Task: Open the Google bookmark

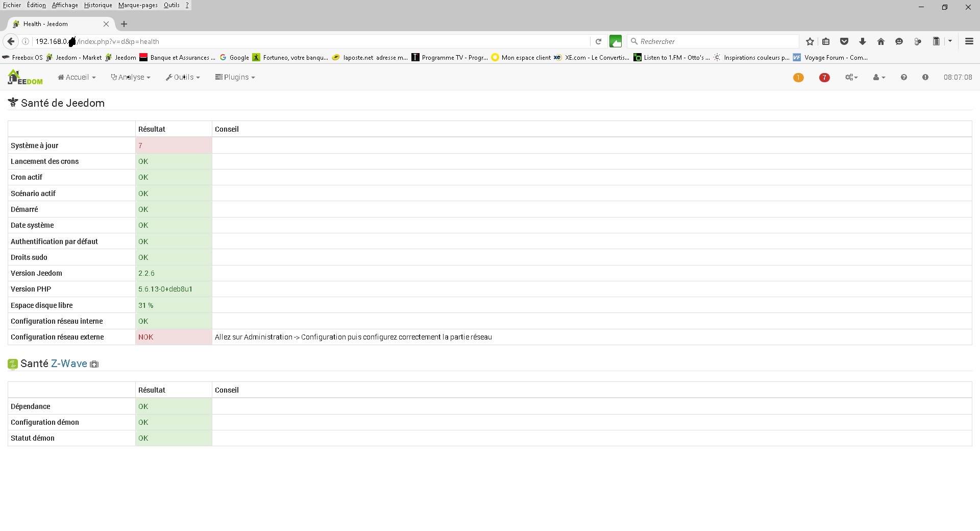Action: pyautogui.click(x=234, y=58)
